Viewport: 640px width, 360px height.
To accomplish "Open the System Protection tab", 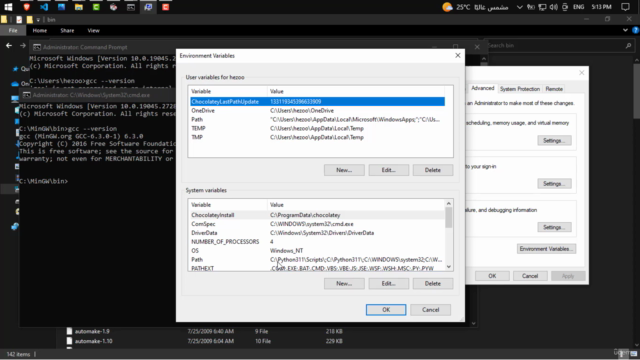I will [520, 89].
